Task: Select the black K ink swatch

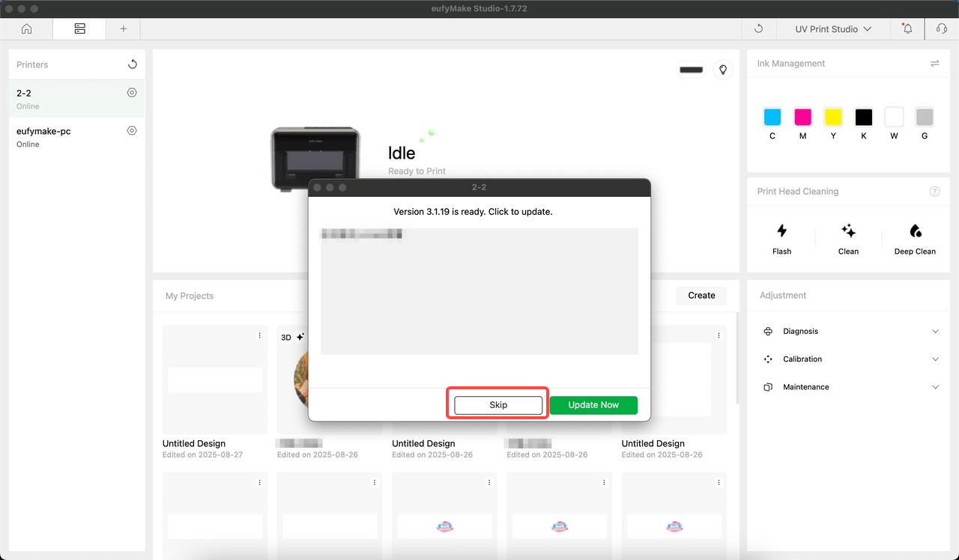Action: pos(864,117)
